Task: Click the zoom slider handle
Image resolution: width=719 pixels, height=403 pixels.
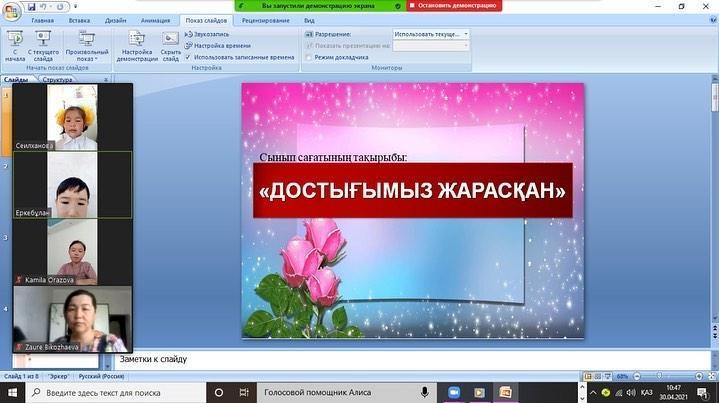Action: click(659, 376)
